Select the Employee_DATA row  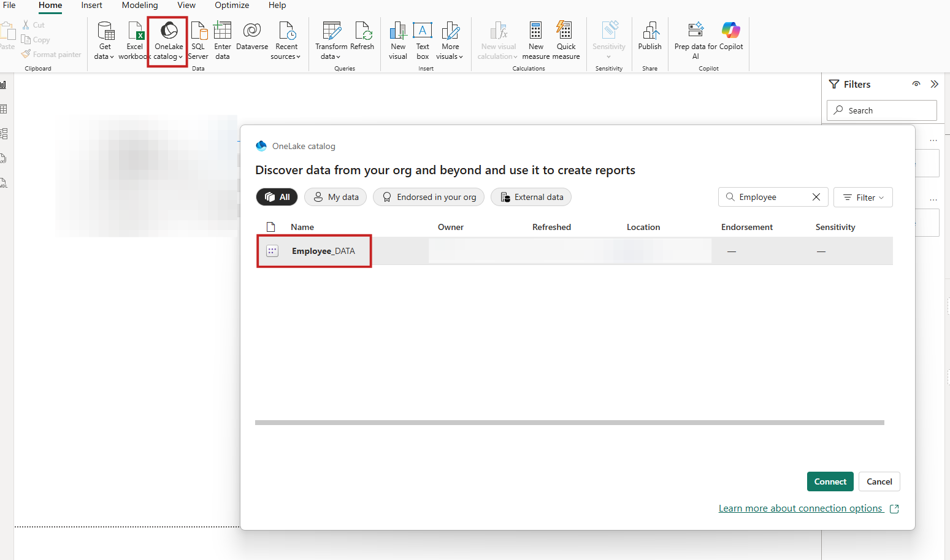pyautogui.click(x=574, y=251)
